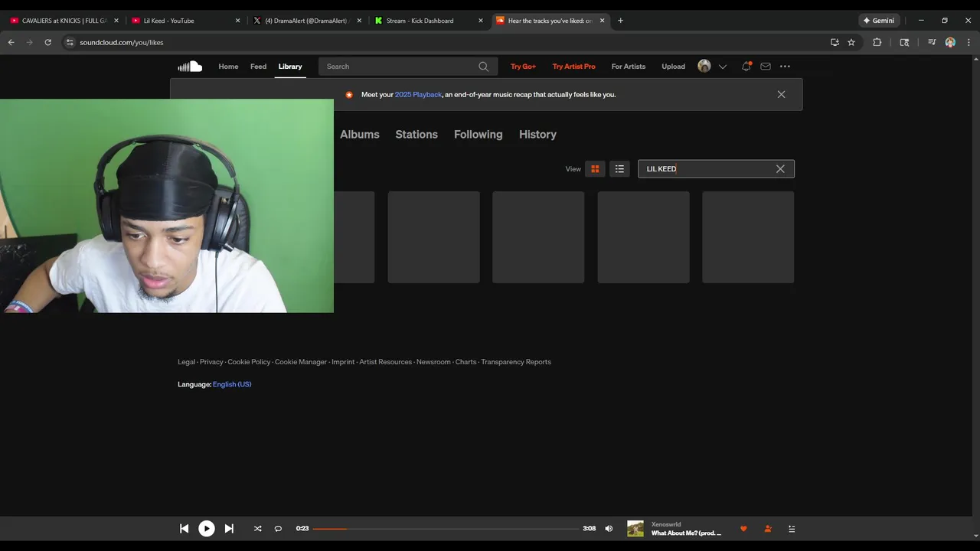Viewport: 980px width, 551px height.
Task: Open Cookie Manager footer link
Action: click(301, 362)
